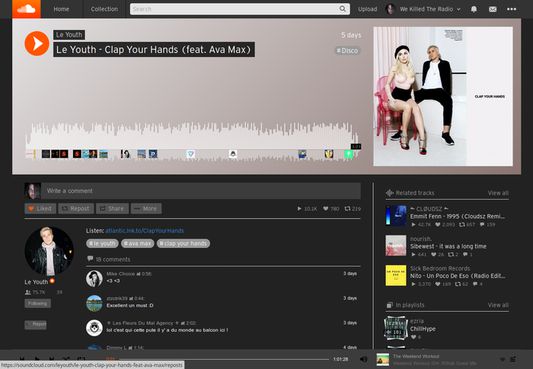Click the 18 comments speech bubble icon

tap(90, 259)
